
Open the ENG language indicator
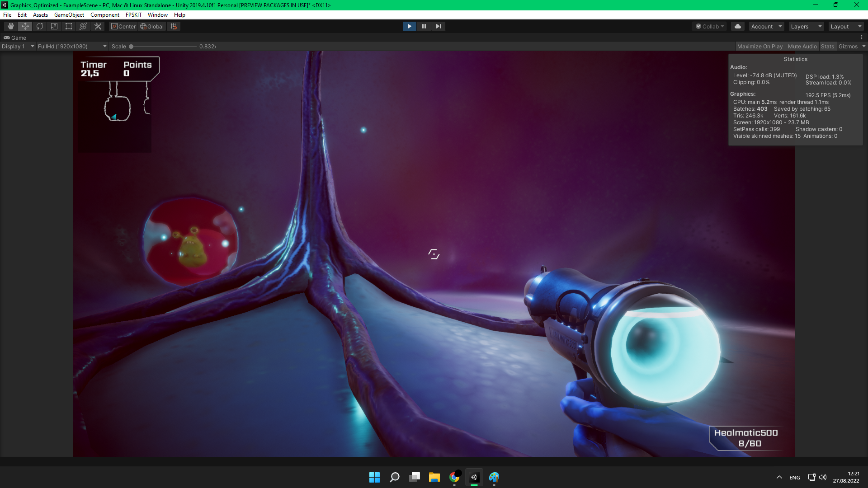click(794, 477)
